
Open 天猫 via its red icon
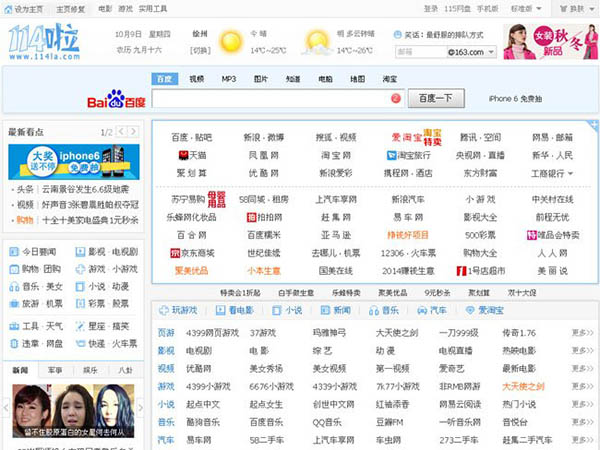183,155
